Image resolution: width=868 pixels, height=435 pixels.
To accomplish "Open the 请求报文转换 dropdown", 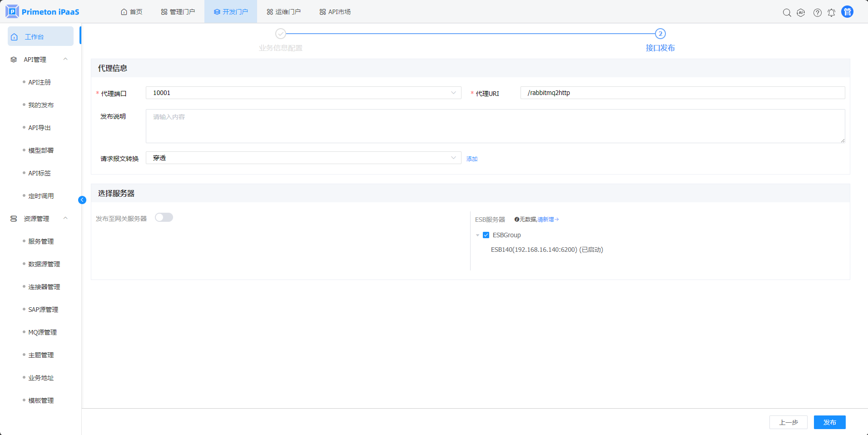I will click(x=303, y=158).
